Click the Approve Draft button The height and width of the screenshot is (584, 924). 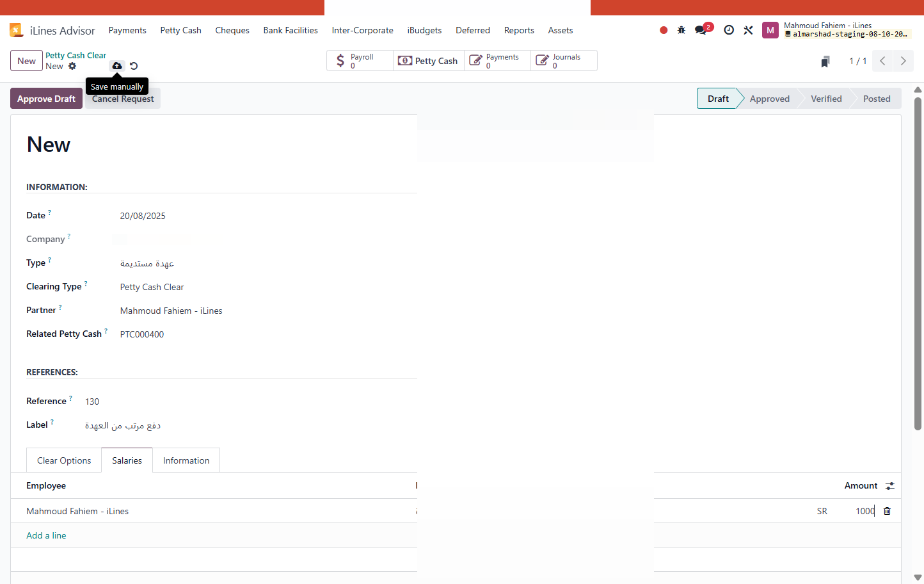[46, 99]
